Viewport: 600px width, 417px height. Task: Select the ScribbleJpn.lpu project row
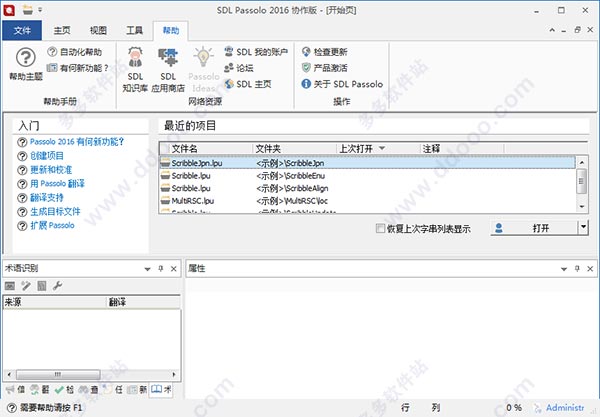tap(367, 163)
